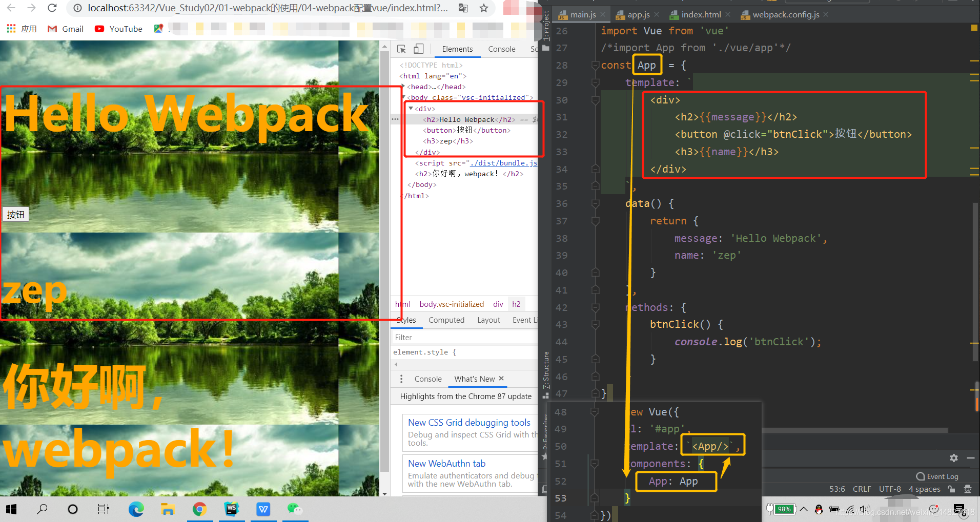The height and width of the screenshot is (522, 980).
Task: Open Microsoft Edge from taskbar
Action: click(136, 509)
